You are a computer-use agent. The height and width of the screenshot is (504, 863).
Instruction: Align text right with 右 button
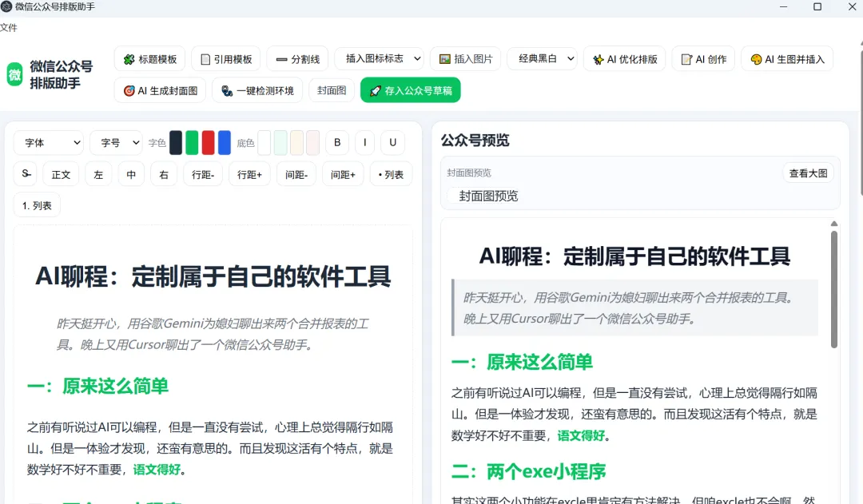click(x=164, y=174)
